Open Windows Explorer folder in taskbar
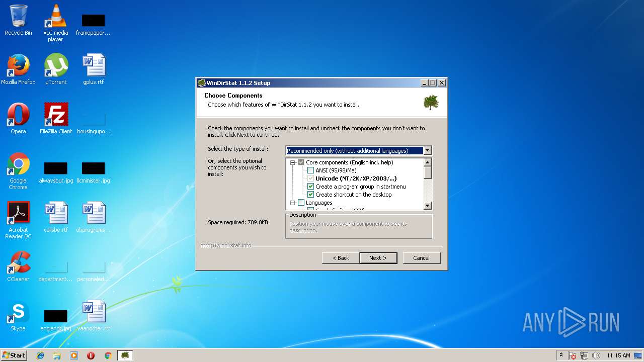 tap(57, 355)
